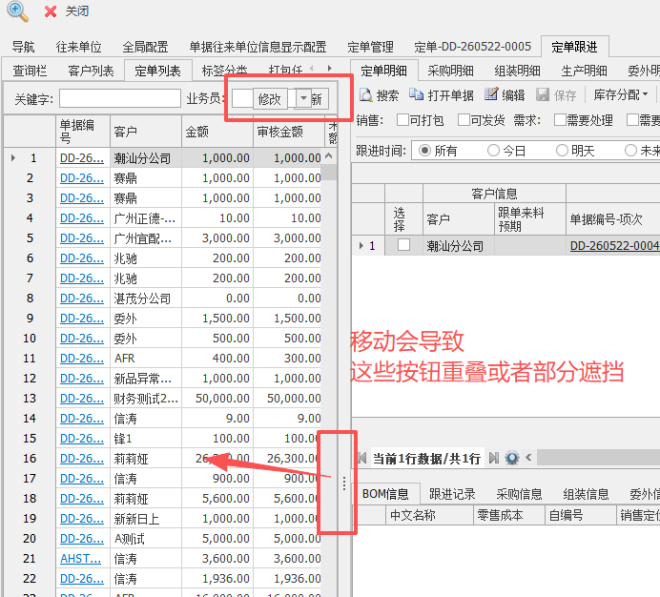
Task: Tick the 可发货 checkbox
Action: [463, 120]
